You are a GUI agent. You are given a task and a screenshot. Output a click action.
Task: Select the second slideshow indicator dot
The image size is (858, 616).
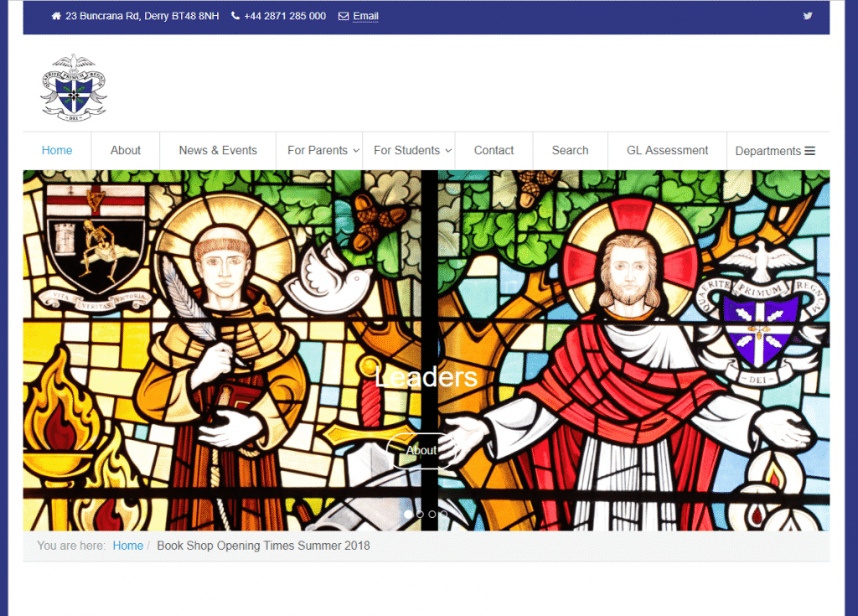click(x=421, y=514)
